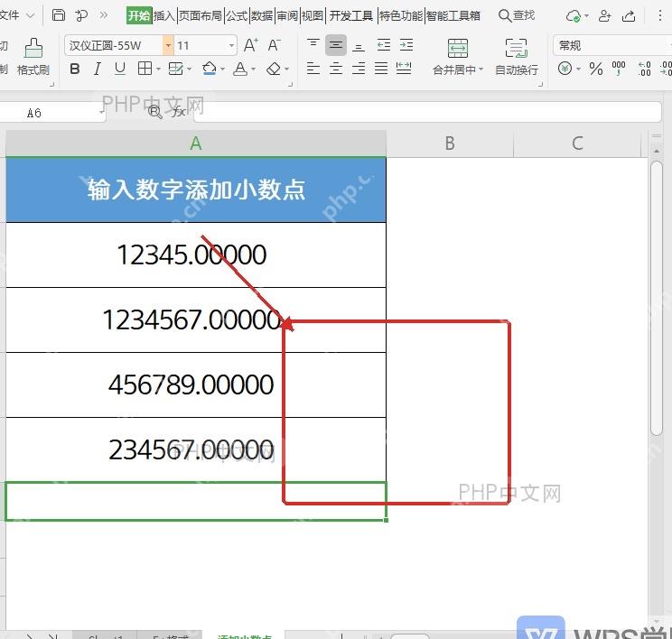
Task: Toggle bold formatting
Action: (x=75, y=69)
